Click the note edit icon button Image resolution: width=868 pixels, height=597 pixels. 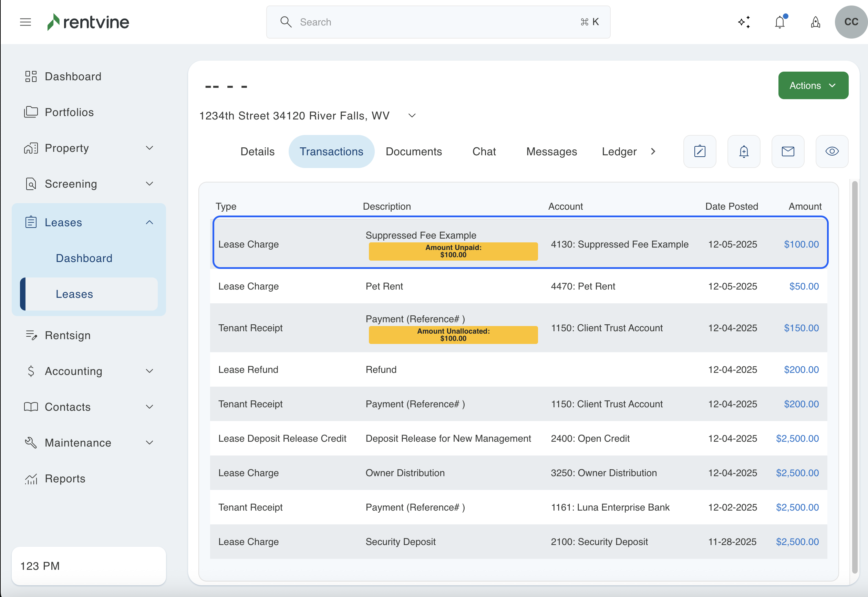[x=700, y=151]
